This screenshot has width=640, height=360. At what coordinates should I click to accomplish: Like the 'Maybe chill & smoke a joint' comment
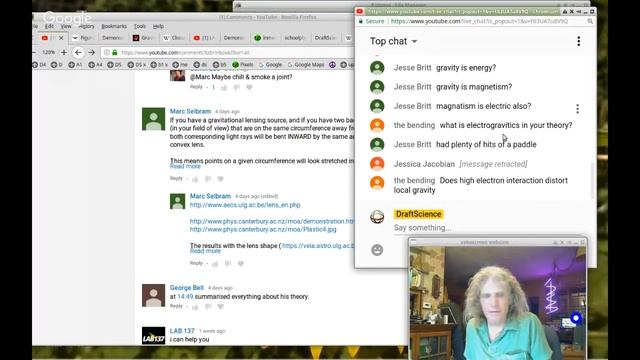(x=224, y=87)
